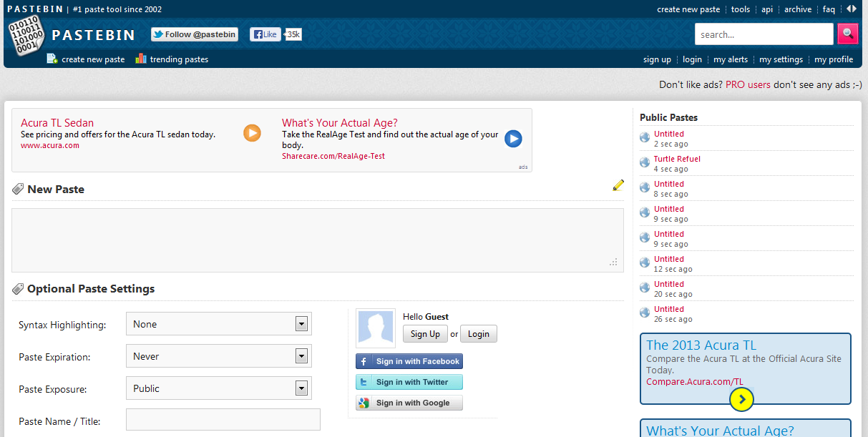
Task: Sign in with Twitter
Action: pos(409,382)
